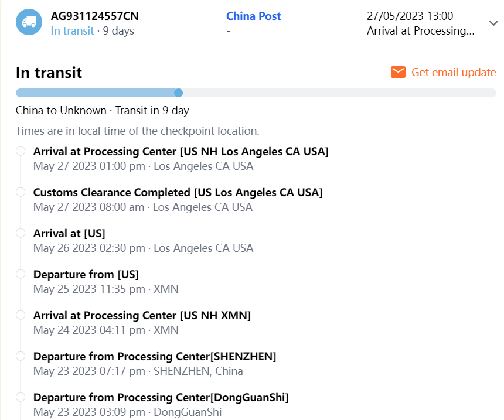Click the Departure from SHENZHEN checkpoint marker

point(21,356)
